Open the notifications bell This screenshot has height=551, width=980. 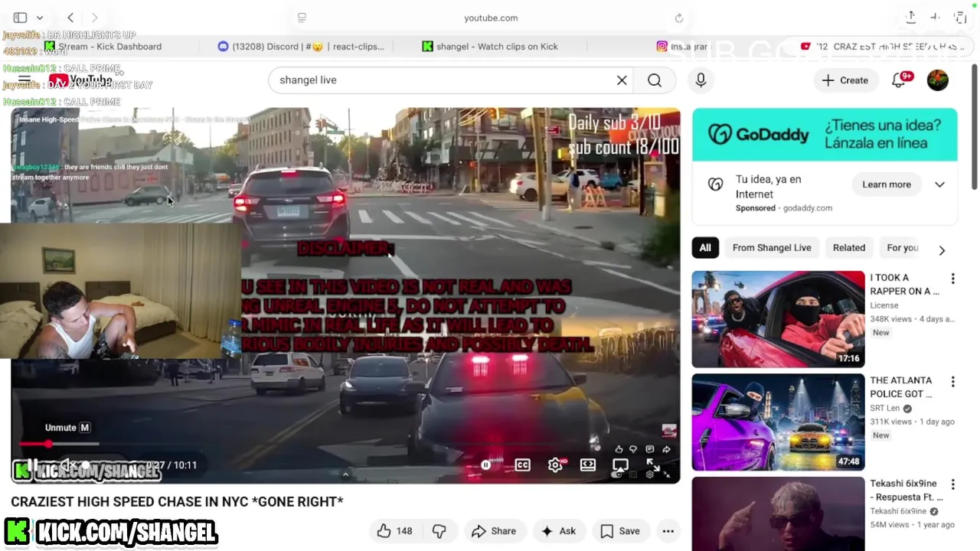coord(900,80)
